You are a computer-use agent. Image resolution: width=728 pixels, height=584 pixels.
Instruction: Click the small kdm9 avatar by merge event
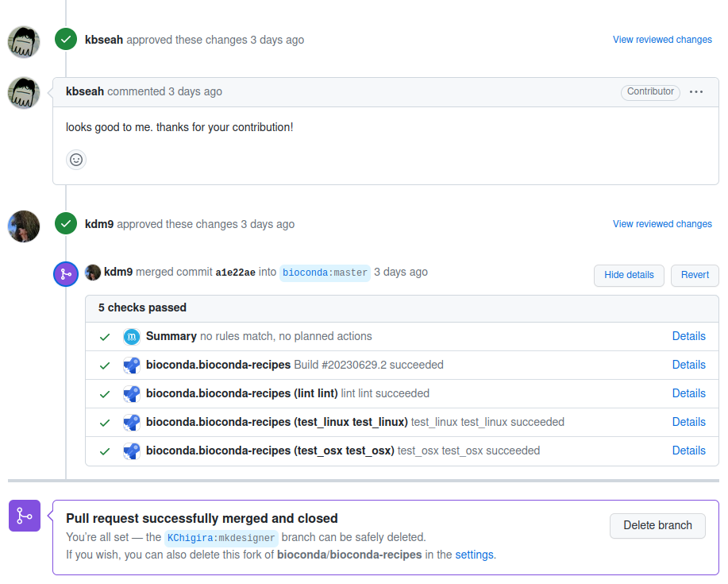pos(93,273)
